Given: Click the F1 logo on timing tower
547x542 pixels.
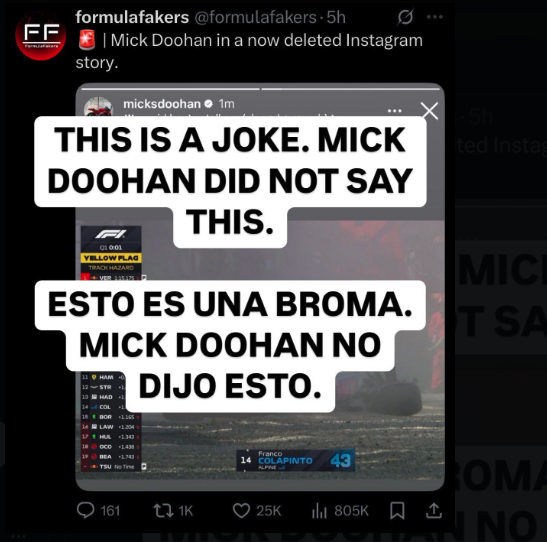Looking at the screenshot, I should pyautogui.click(x=111, y=234).
